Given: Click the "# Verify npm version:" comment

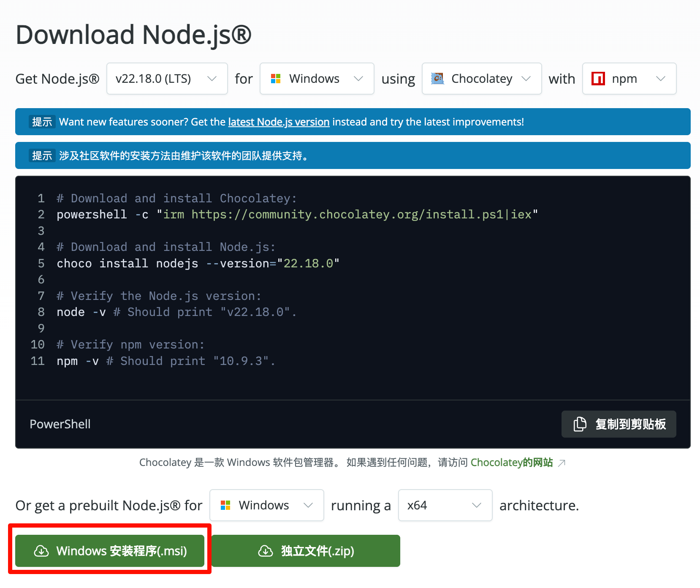Looking at the screenshot, I should (x=130, y=345).
